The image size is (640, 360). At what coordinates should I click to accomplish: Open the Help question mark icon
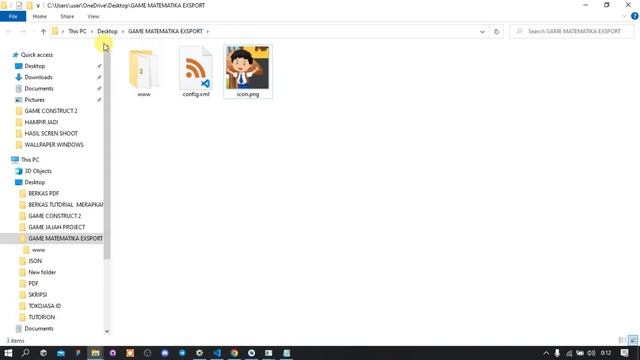pyautogui.click(x=634, y=16)
